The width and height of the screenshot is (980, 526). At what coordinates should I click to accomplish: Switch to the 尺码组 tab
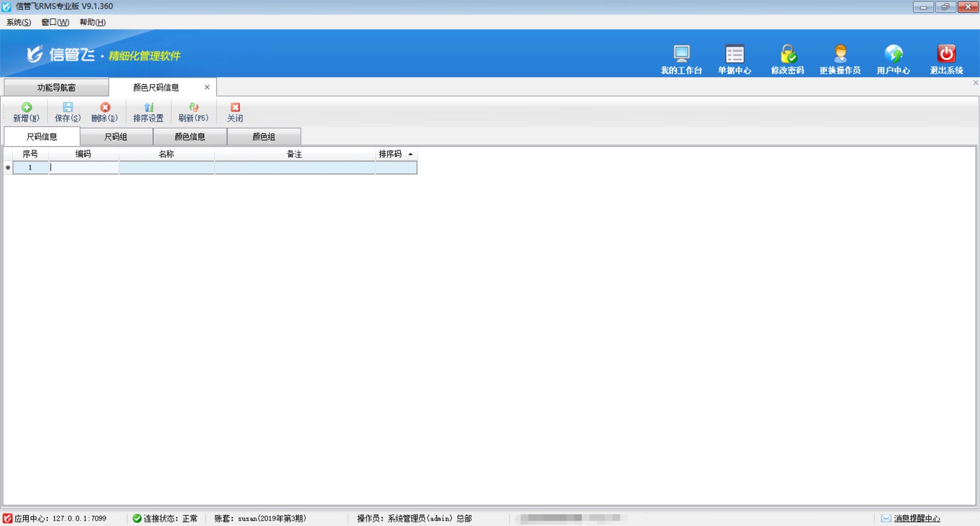[x=116, y=137]
